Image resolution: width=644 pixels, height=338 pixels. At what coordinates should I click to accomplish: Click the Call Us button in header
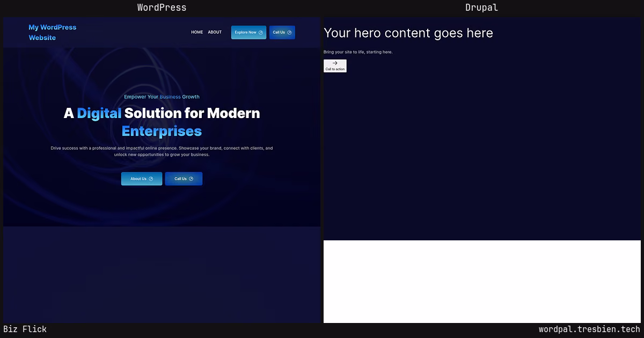282,32
